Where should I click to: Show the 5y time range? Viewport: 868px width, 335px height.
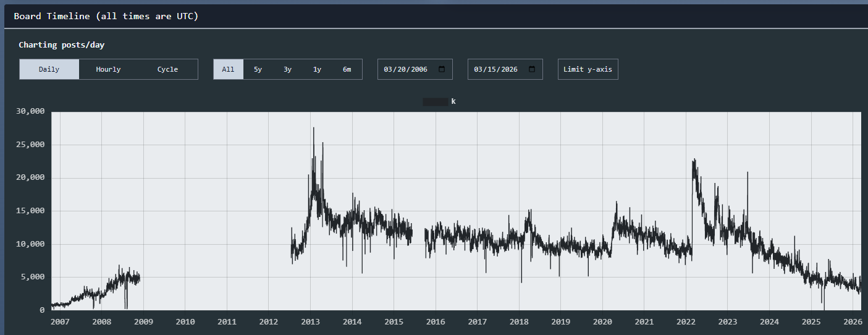tap(258, 69)
